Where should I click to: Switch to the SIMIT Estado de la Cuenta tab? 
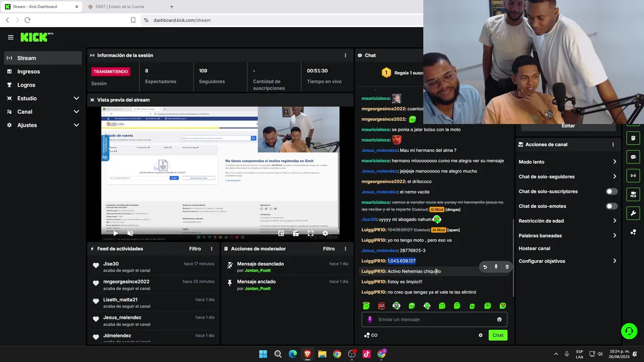121,7
